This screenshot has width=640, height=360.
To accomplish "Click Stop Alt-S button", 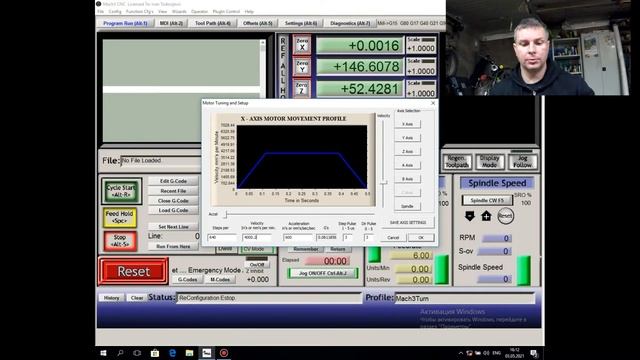I will (x=120, y=241).
